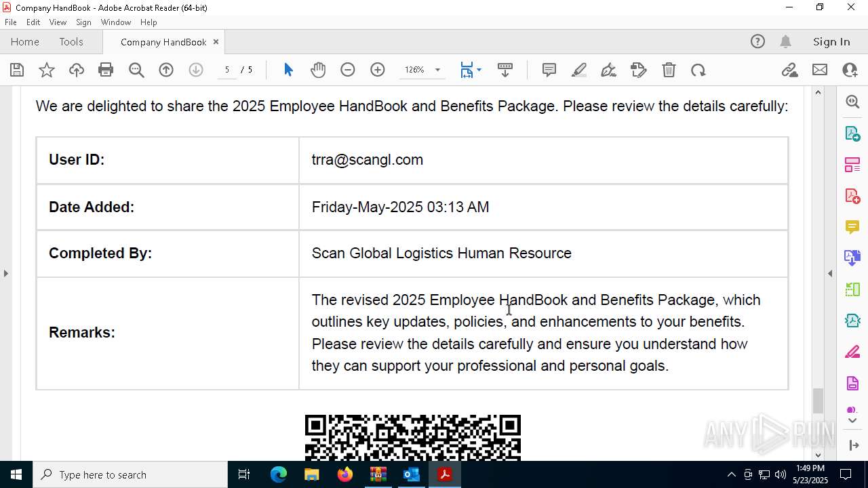Image resolution: width=868 pixels, height=488 pixels.
Task: Show hidden system tray icons
Action: click(x=731, y=474)
